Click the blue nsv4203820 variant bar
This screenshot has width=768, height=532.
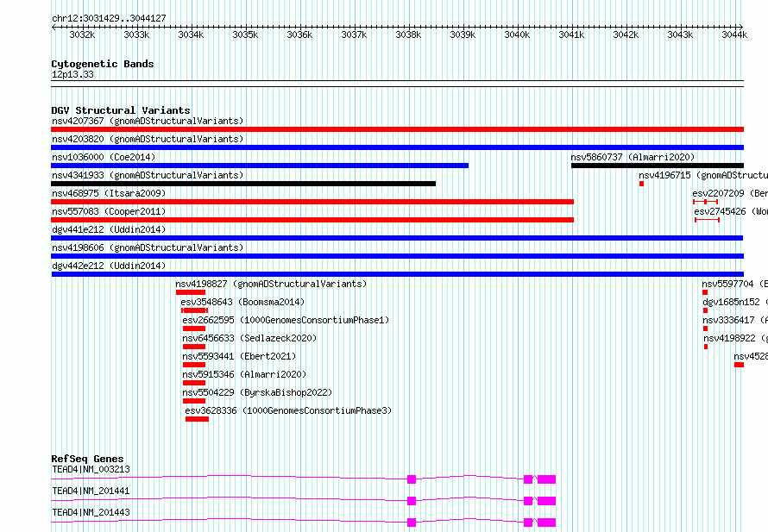pos(397,147)
